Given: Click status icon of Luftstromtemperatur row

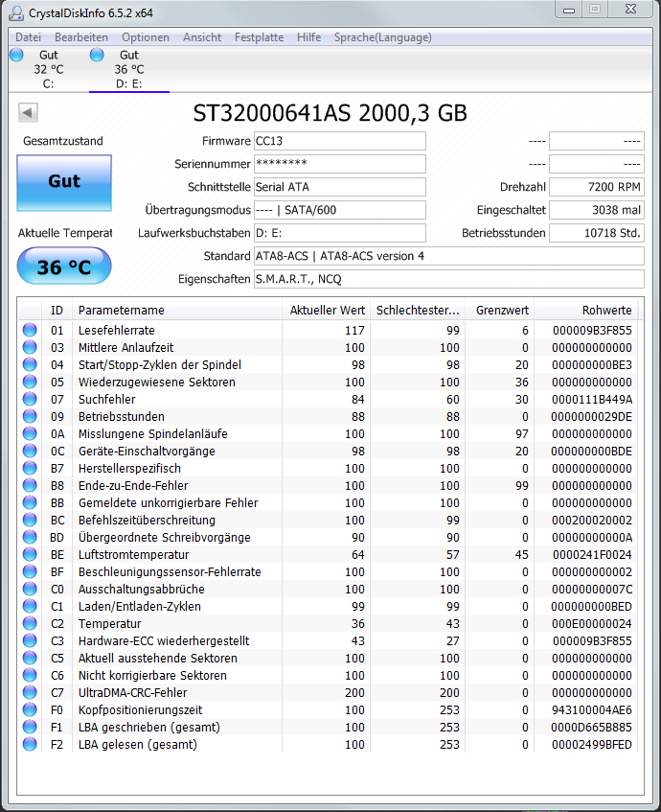Looking at the screenshot, I should click(30, 554).
